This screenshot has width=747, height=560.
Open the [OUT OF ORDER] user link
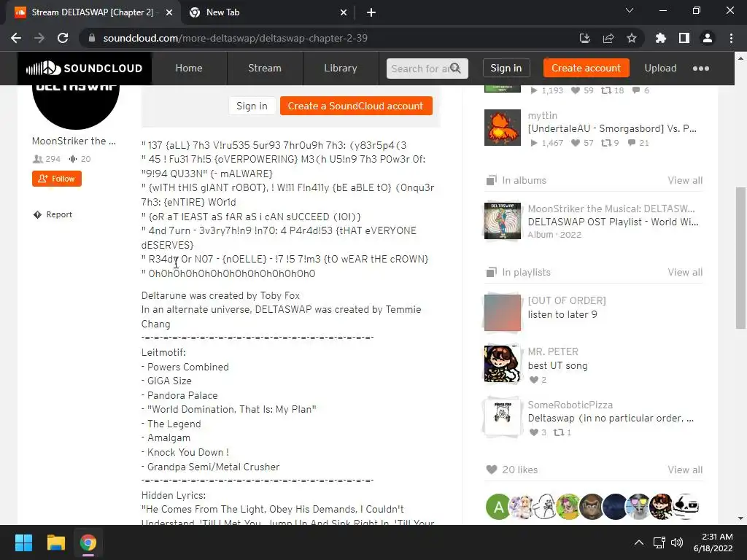pos(566,301)
